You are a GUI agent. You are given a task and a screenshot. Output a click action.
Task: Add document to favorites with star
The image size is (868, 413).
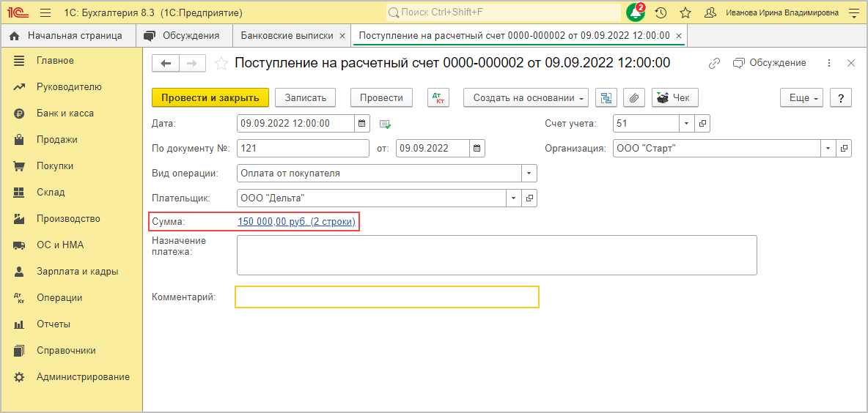(x=221, y=64)
